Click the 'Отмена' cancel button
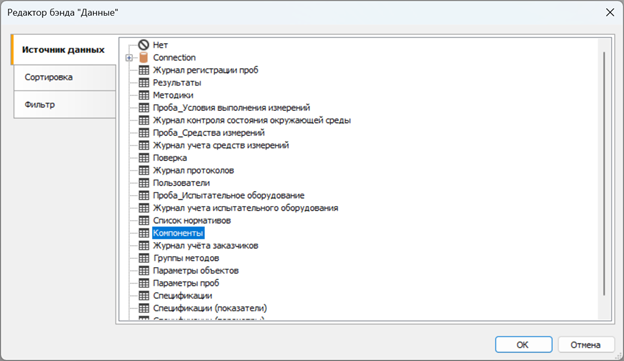The height and width of the screenshot is (361, 624). point(585,345)
